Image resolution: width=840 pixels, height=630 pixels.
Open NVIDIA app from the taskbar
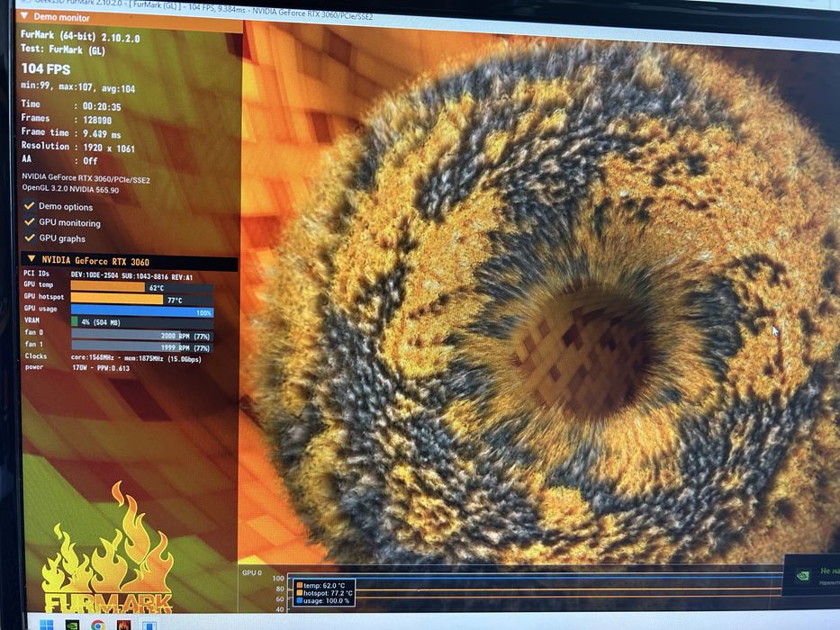pyautogui.click(x=72, y=625)
